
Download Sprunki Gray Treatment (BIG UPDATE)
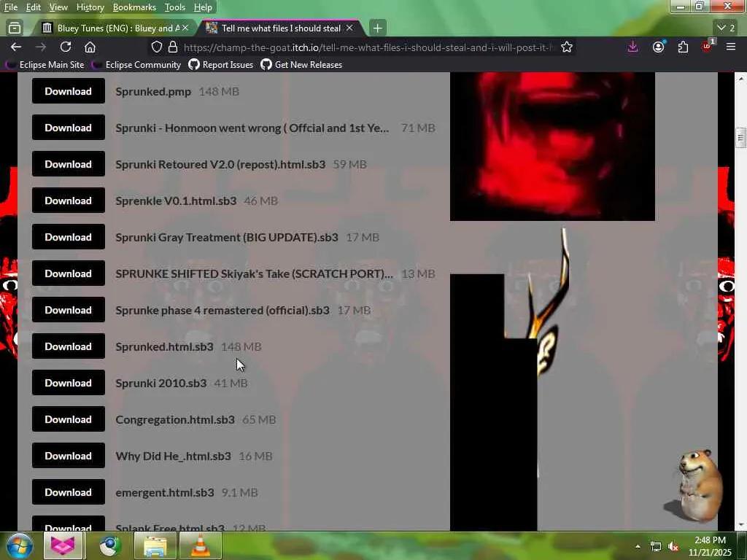[x=68, y=237]
